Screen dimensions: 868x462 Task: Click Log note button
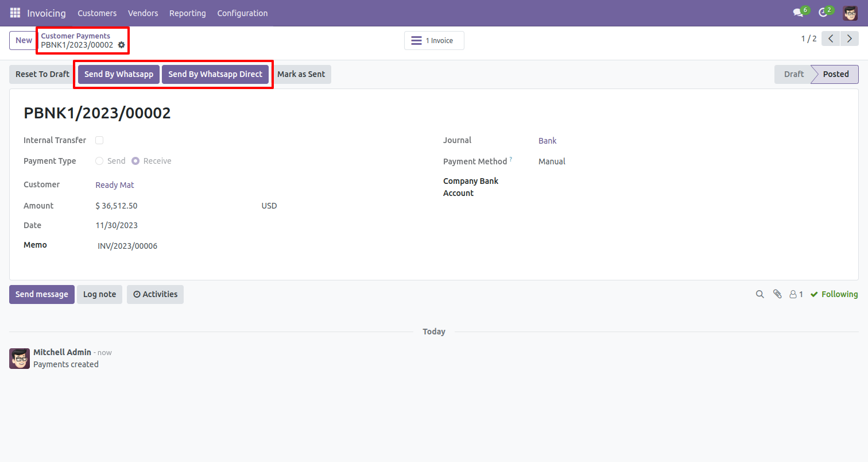click(x=99, y=294)
